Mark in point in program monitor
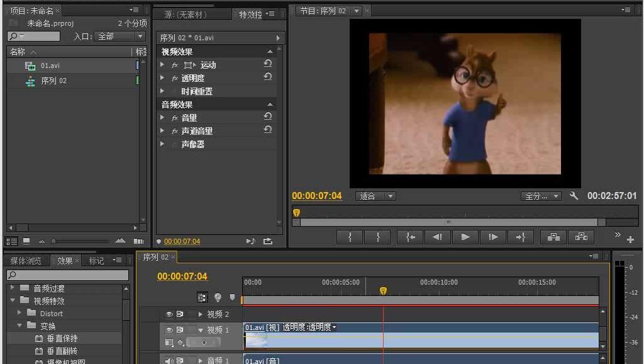The height and width of the screenshot is (364, 644). pos(350,237)
